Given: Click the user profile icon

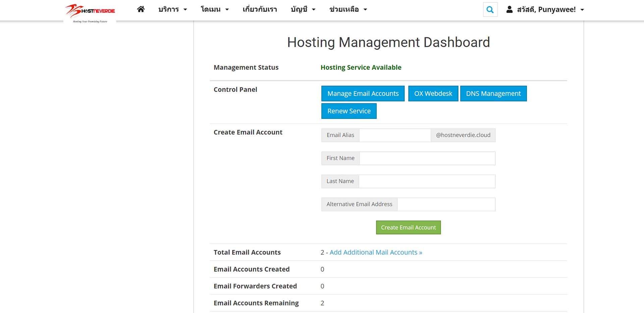Looking at the screenshot, I should pos(509,9).
